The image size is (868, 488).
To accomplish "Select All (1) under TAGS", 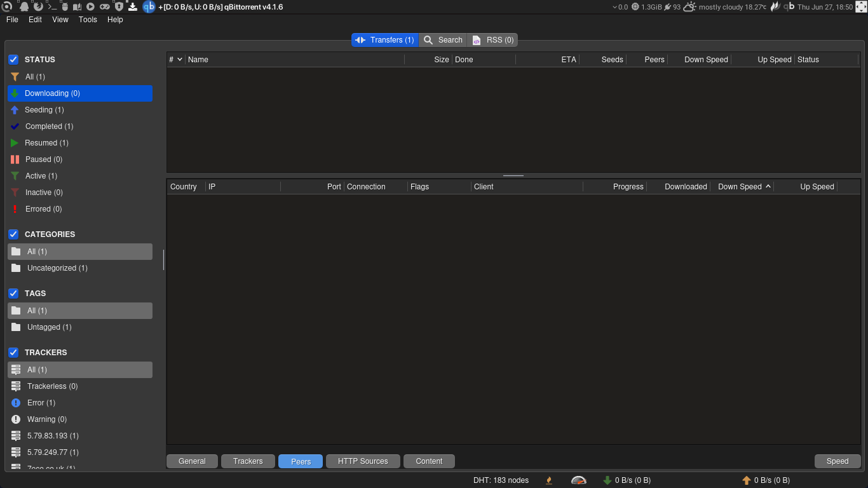I will (x=80, y=311).
